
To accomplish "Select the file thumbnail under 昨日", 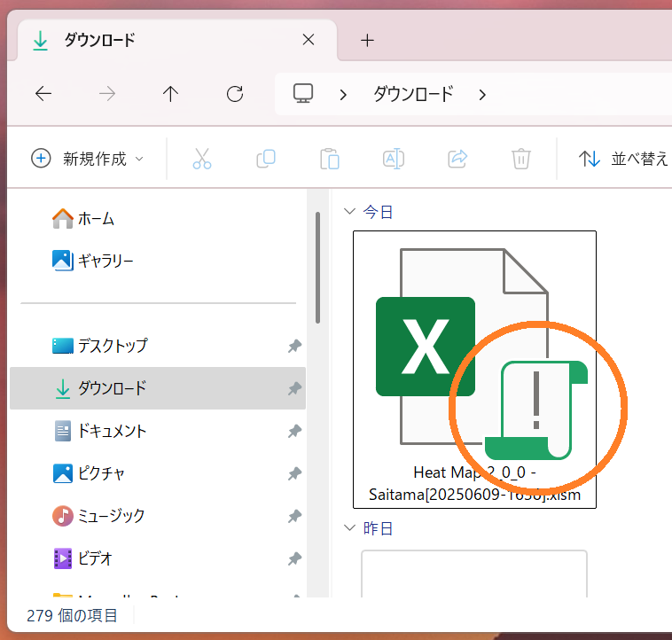I will click(474, 574).
